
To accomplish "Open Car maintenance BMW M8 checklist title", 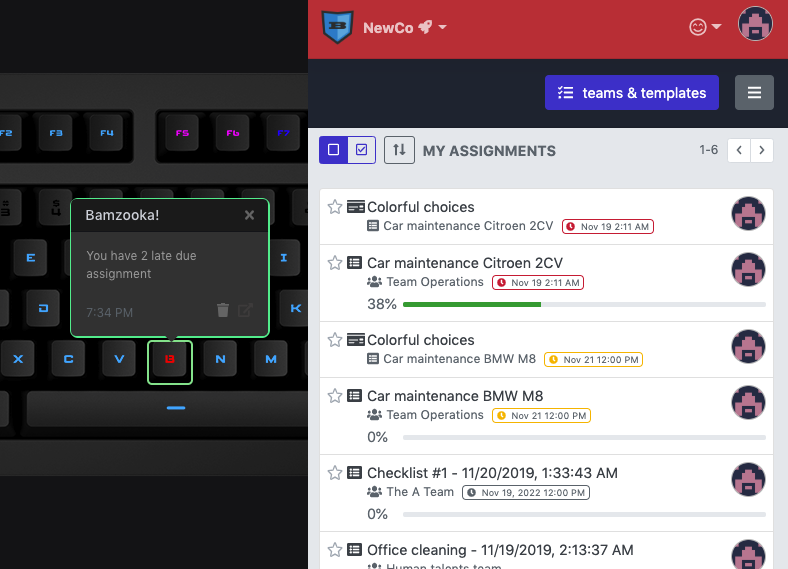I will click(x=455, y=396).
